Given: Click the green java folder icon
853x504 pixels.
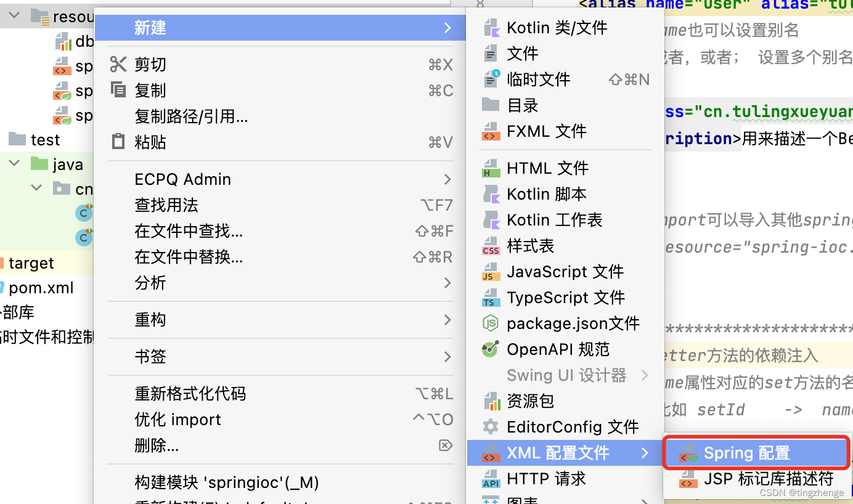Looking at the screenshot, I should pos(39,165).
